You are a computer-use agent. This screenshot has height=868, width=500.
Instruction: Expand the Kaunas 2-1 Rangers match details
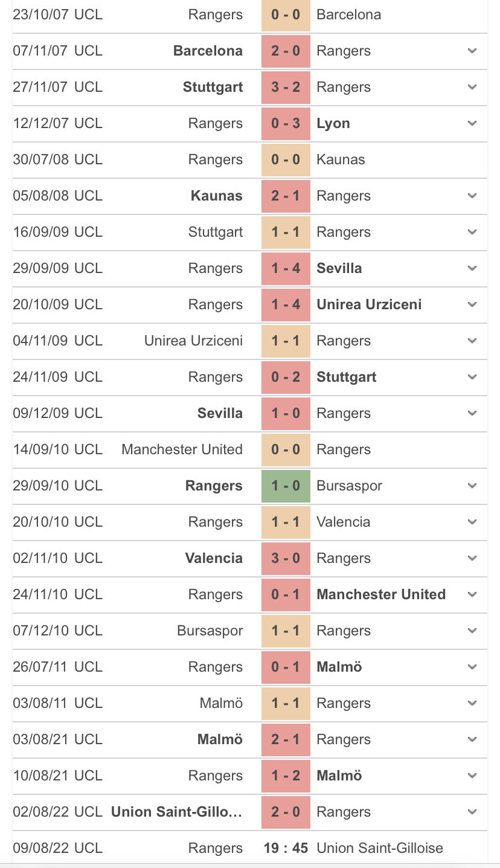pyautogui.click(x=472, y=196)
